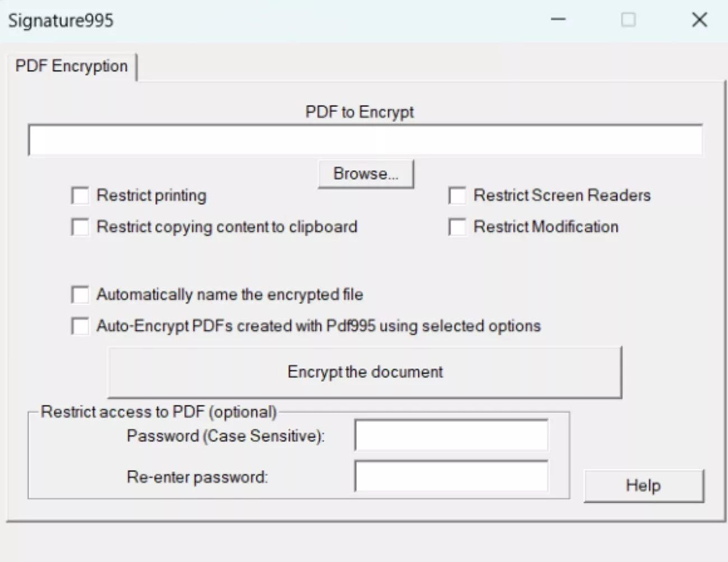Click the maximize window icon
This screenshot has height=562, width=728.
pyautogui.click(x=628, y=20)
